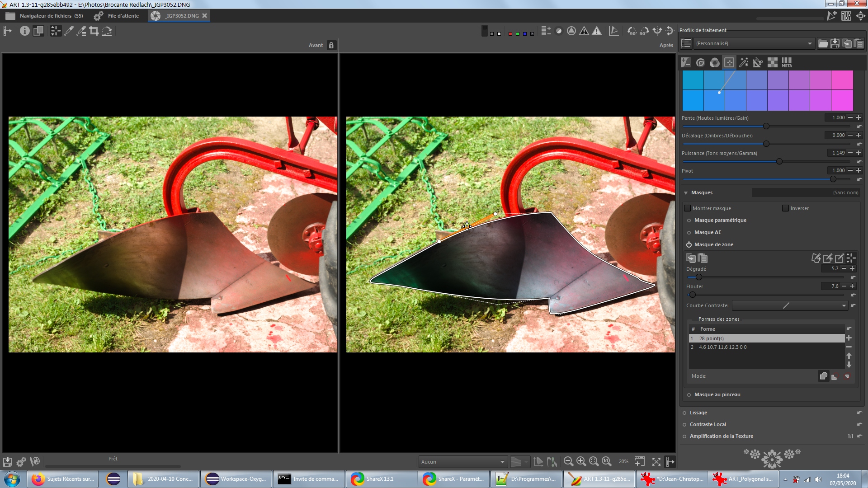Rotate image right 90 degrees
The width and height of the screenshot is (868, 488).
pyautogui.click(x=645, y=31)
